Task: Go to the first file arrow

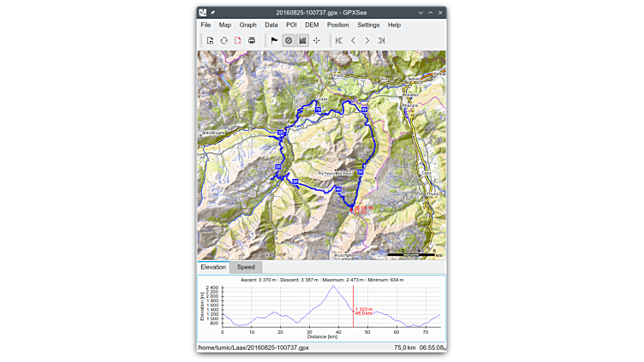Action: [339, 40]
